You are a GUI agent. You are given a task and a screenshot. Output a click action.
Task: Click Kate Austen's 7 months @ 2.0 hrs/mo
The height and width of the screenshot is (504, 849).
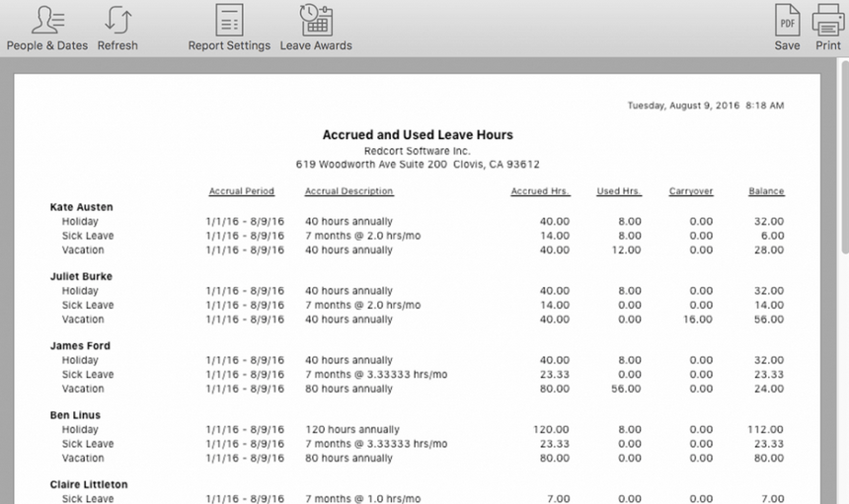(362, 236)
